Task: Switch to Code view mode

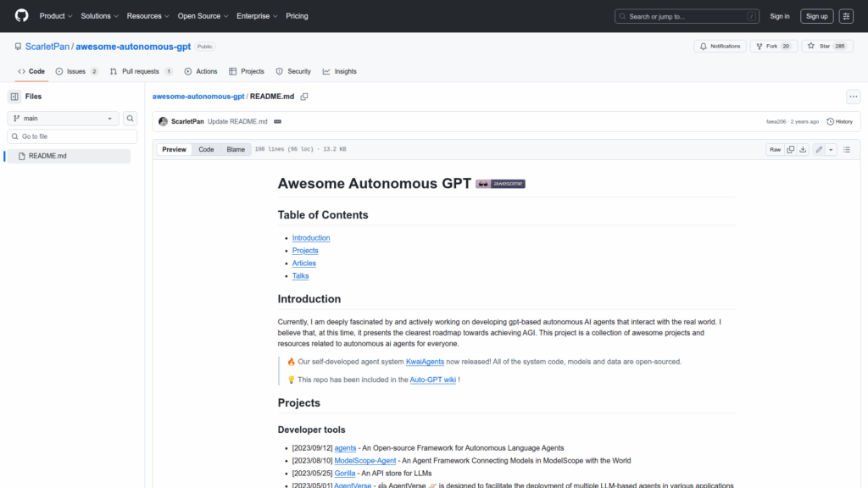Action: pyautogui.click(x=206, y=149)
